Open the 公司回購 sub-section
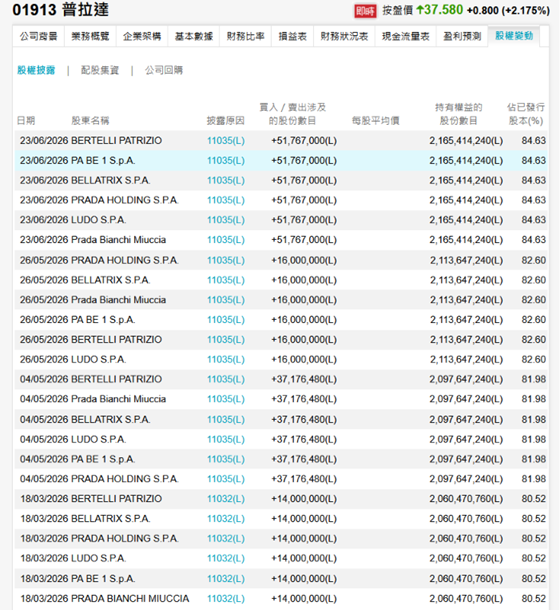 click(x=164, y=70)
